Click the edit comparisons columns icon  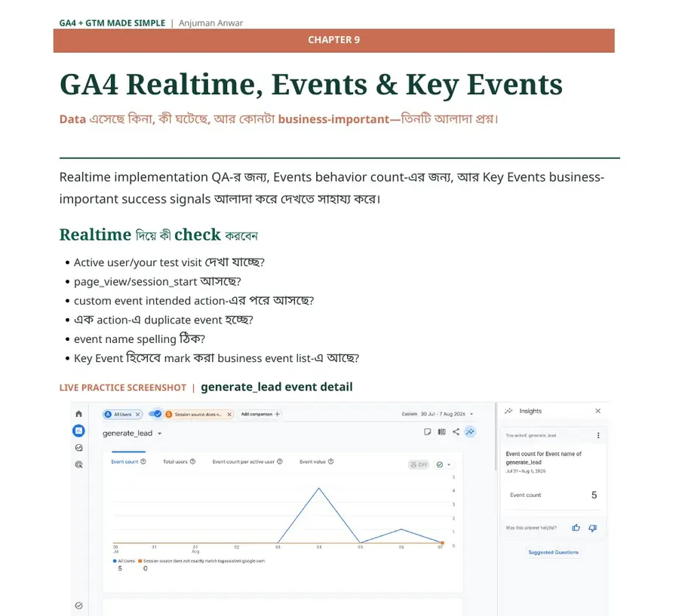click(441, 431)
